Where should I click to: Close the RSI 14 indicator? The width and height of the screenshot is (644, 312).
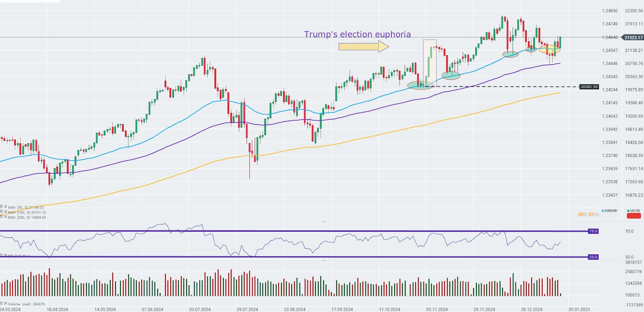point(5,256)
